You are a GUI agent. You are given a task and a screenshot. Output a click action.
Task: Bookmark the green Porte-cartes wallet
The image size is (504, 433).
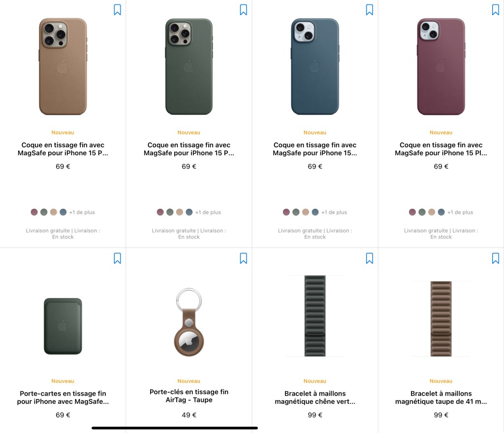point(117,258)
